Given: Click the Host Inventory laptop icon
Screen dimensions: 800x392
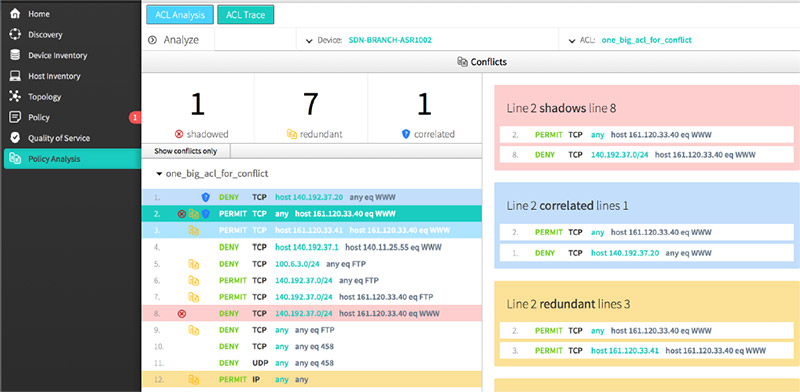Looking at the screenshot, I should 15,76.
